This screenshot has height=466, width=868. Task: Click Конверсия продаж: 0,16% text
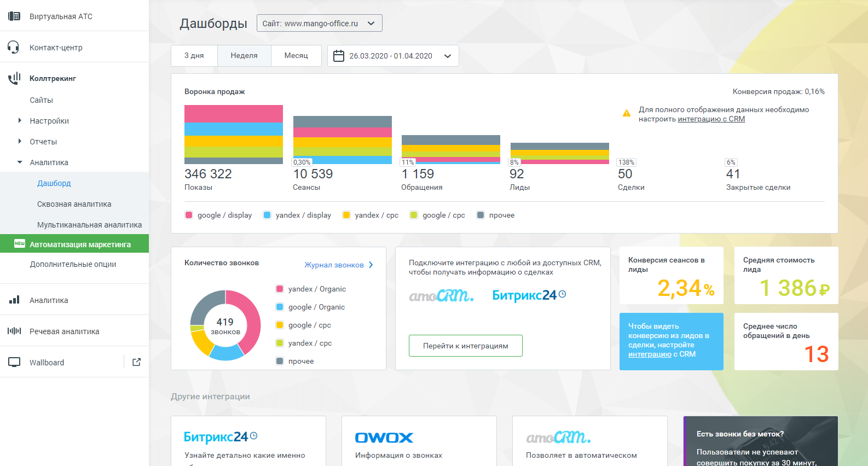779,91
